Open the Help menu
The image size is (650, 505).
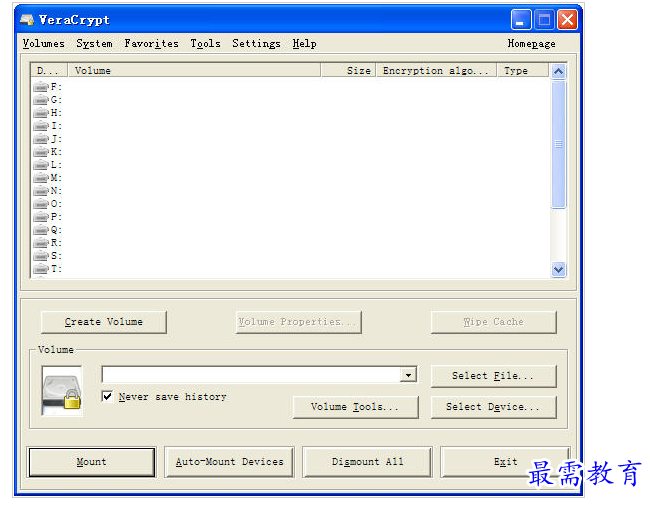[304, 44]
